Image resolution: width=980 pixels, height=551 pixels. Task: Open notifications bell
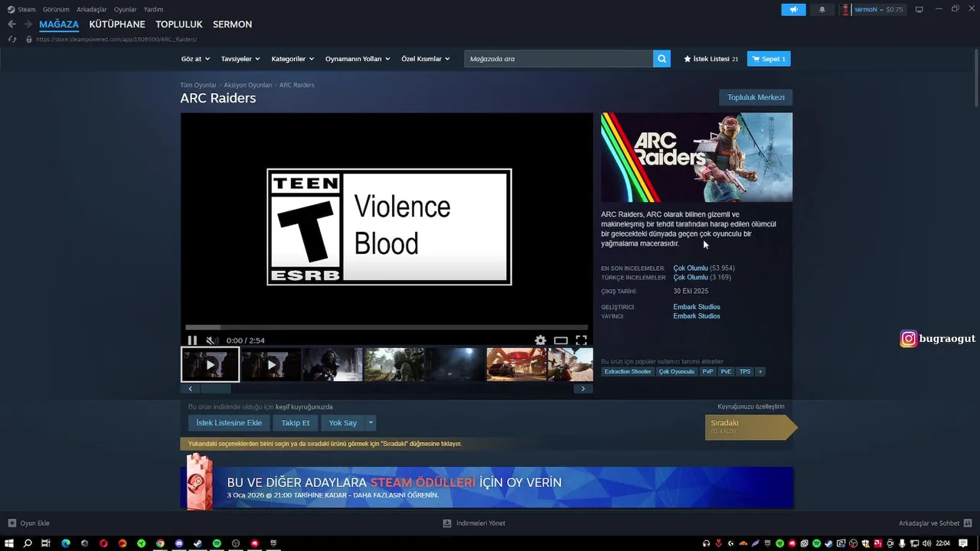(822, 9)
